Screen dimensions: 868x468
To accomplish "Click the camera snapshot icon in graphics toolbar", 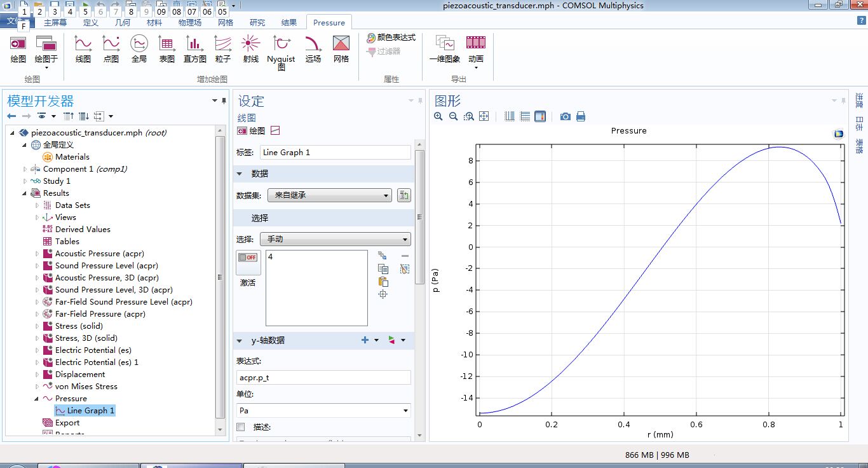I will pyautogui.click(x=565, y=116).
